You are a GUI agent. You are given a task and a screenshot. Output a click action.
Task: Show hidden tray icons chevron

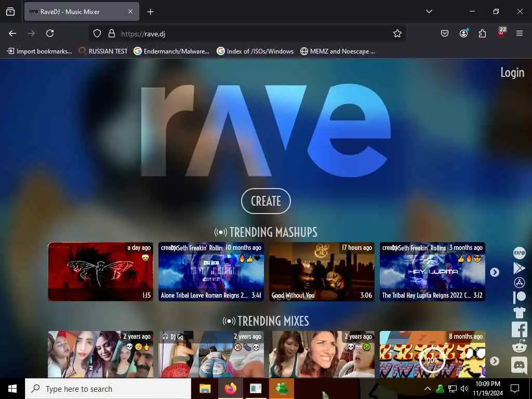pos(428,389)
